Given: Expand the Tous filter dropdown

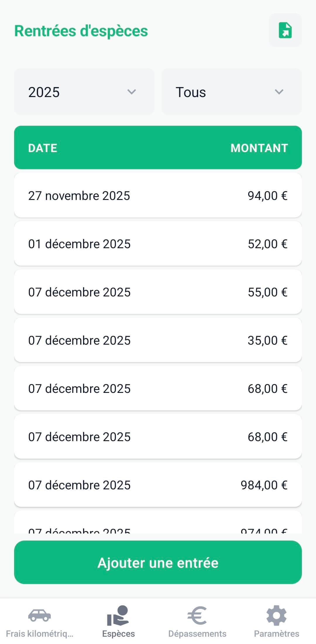Looking at the screenshot, I should click(x=231, y=92).
